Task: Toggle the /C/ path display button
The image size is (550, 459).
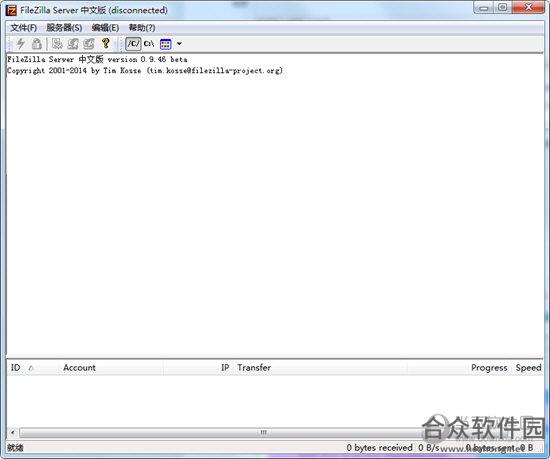Action: click(133, 44)
